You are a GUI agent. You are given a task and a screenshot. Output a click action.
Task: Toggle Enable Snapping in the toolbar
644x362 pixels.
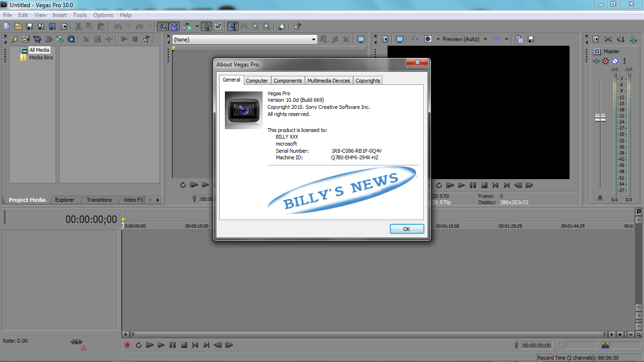pyautogui.click(x=163, y=26)
